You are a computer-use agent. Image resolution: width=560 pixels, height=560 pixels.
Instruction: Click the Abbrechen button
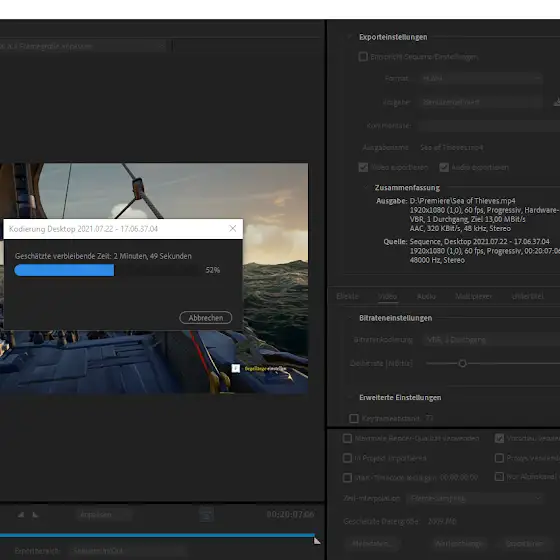click(206, 318)
